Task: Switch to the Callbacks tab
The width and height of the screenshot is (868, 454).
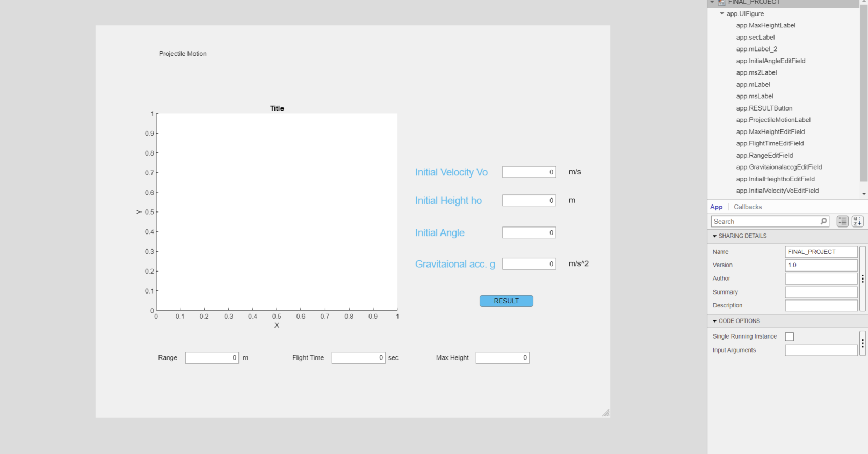Action: point(748,207)
